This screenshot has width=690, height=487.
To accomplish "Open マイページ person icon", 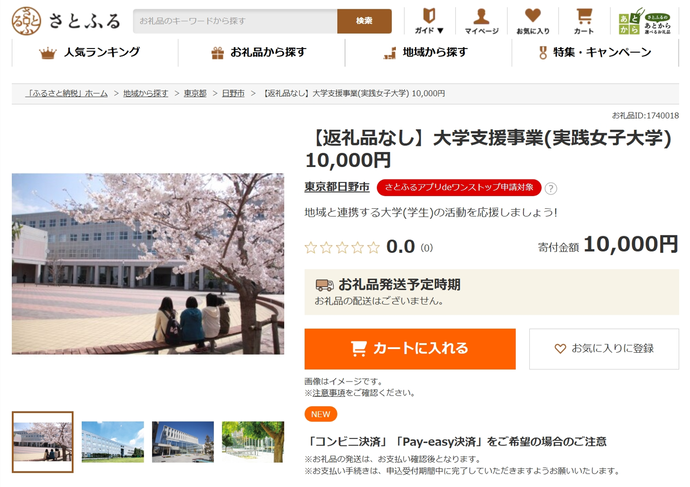I will (x=481, y=21).
